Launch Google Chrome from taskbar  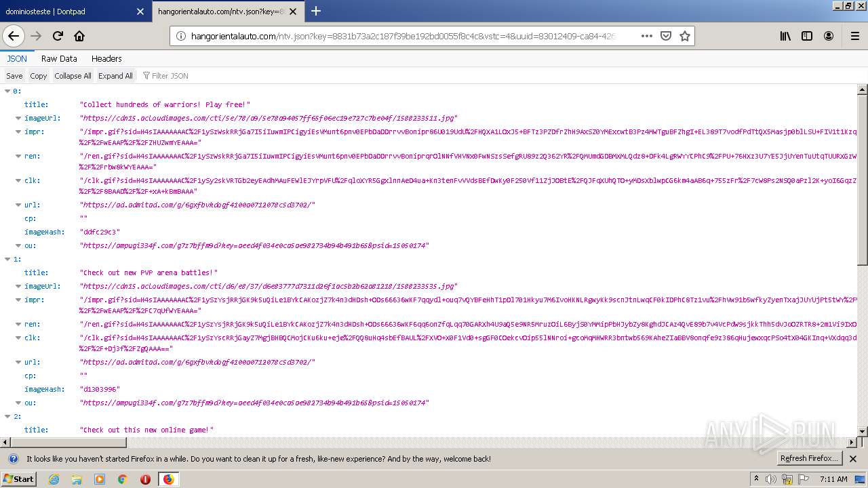coord(122,479)
